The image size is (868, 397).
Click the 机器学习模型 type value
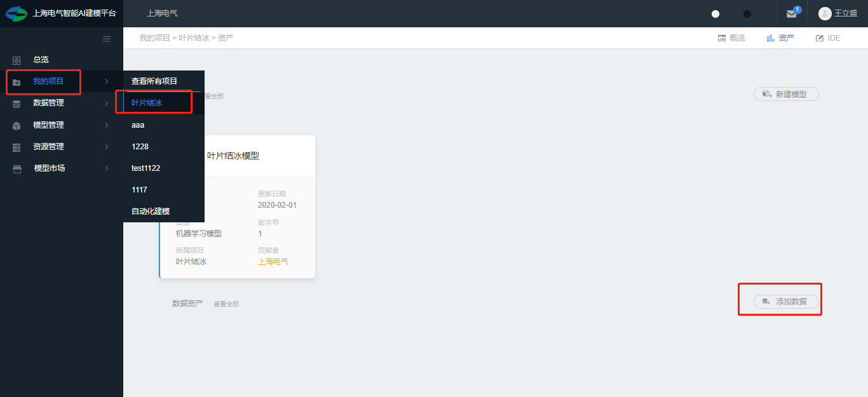coord(199,234)
